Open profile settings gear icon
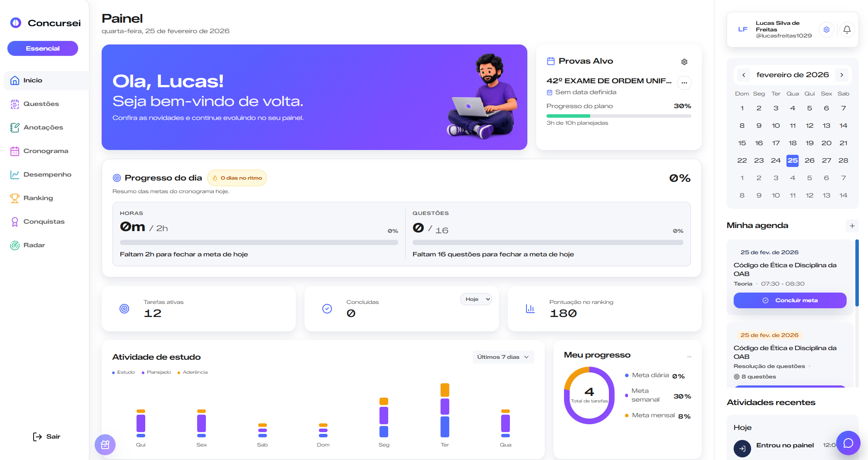The height and width of the screenshot is (460, 868). point(826,30)
